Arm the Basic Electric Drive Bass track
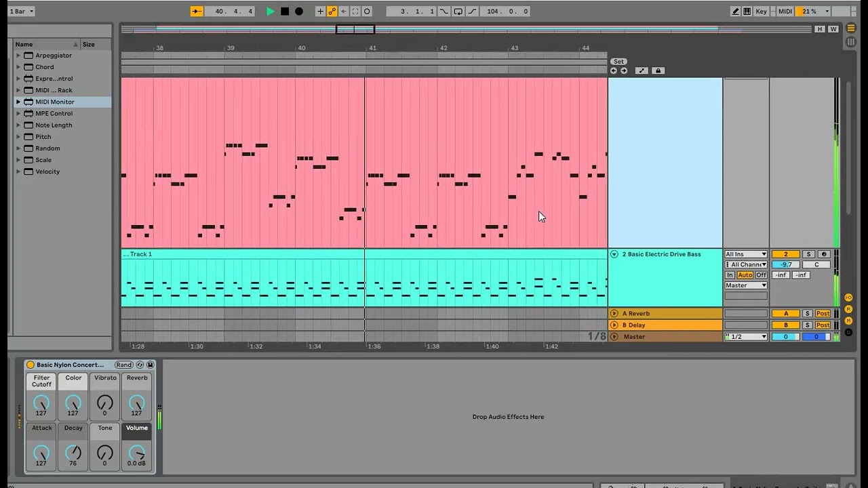The height and width of the screenshot is (488, 868). pos(824,254)
